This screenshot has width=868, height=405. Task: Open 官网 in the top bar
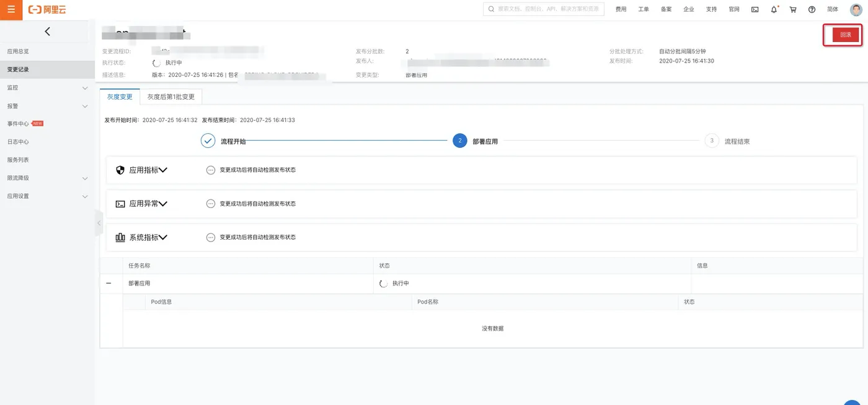tap(734, 9)
